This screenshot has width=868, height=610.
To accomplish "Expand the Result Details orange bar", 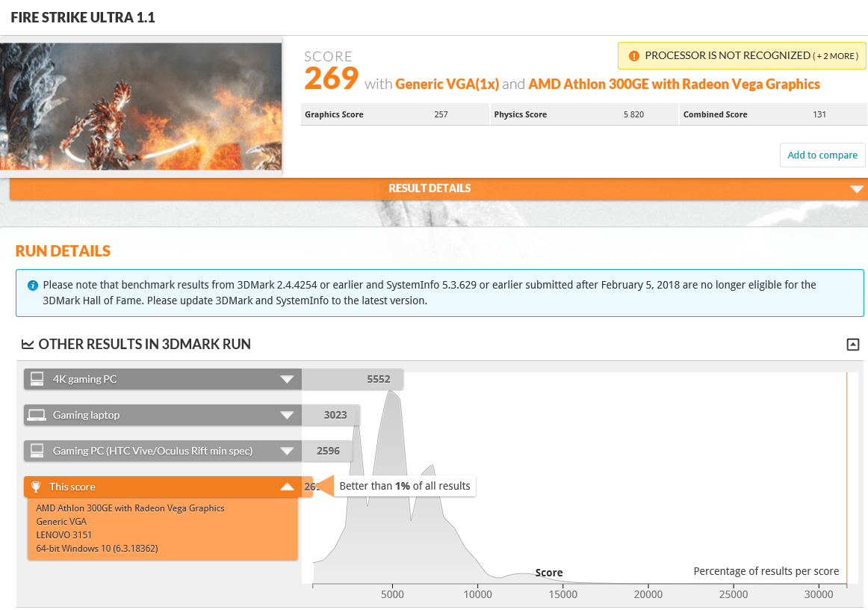I will point(857,189).
